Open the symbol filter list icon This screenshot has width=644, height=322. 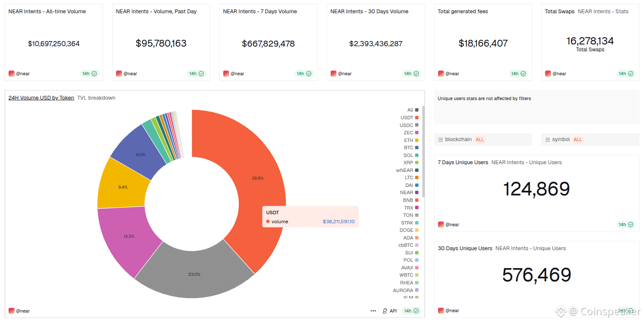(548, 139)
